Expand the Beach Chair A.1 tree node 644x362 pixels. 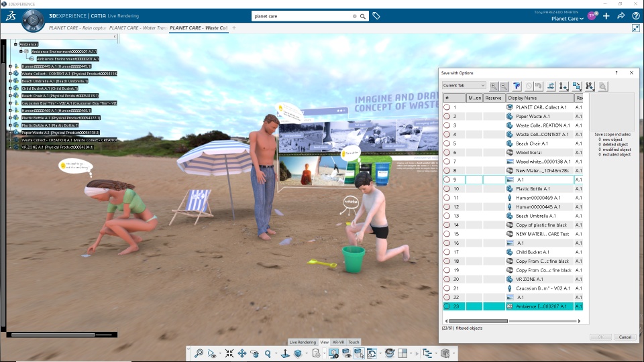coord(11,96)
